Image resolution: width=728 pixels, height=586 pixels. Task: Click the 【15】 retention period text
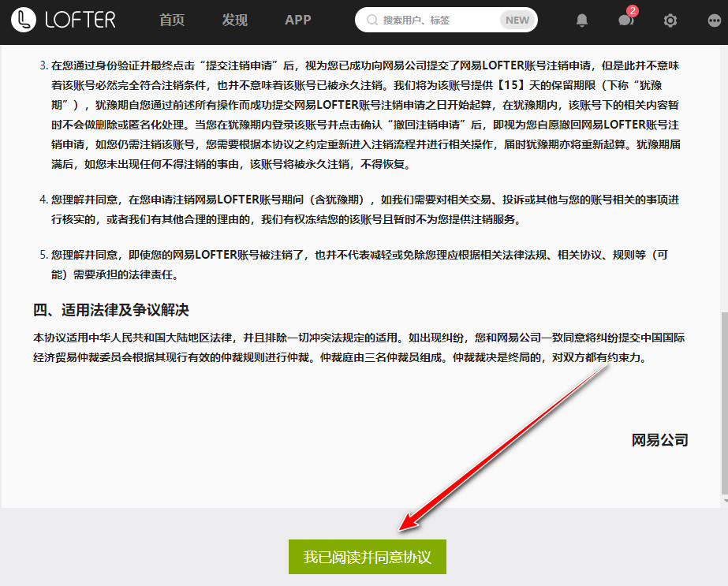coord(511,85)
